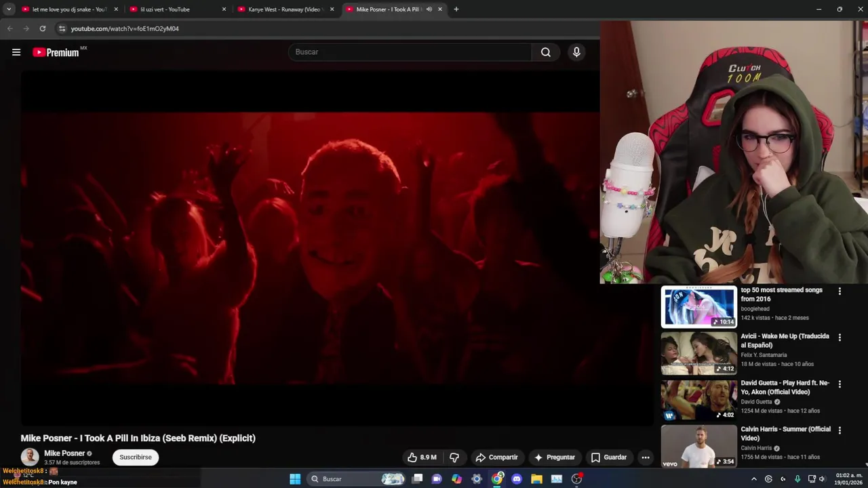The width and height of the screenshot is (868, 488).
Task: Open OBS Studio from the taskbar
Action: pos(576,479)
